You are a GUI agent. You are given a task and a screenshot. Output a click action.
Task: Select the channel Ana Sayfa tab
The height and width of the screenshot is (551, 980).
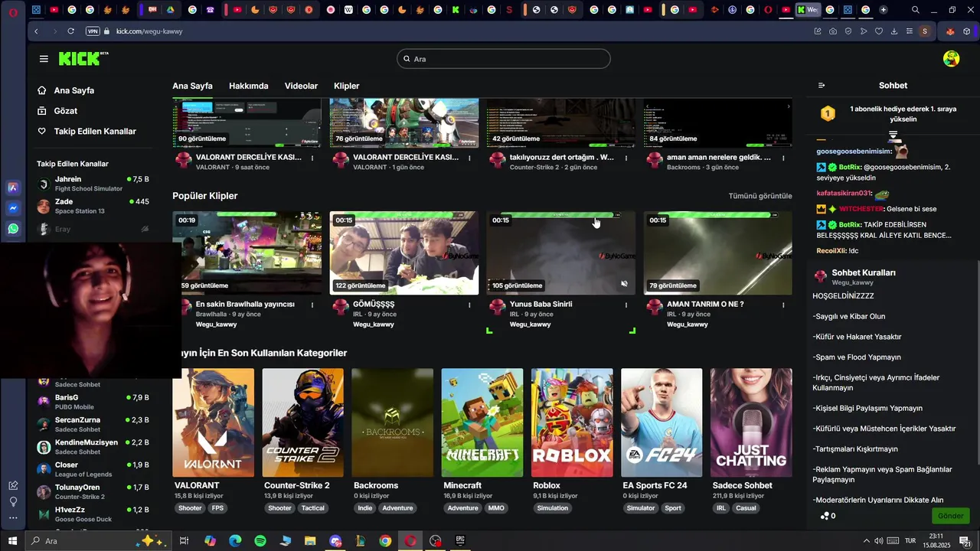(192, 86)
